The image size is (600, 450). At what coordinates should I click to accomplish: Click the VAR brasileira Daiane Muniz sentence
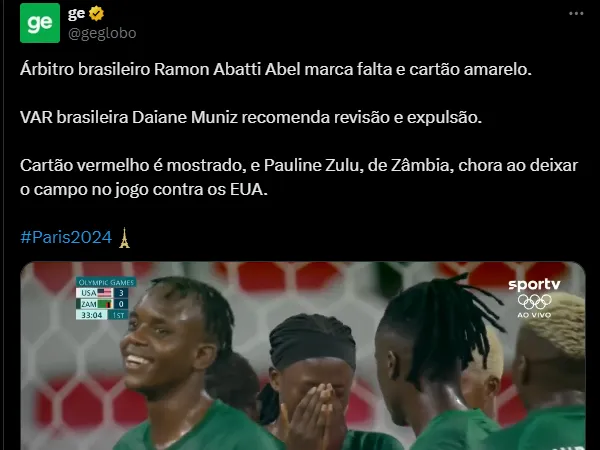point(251,117)
